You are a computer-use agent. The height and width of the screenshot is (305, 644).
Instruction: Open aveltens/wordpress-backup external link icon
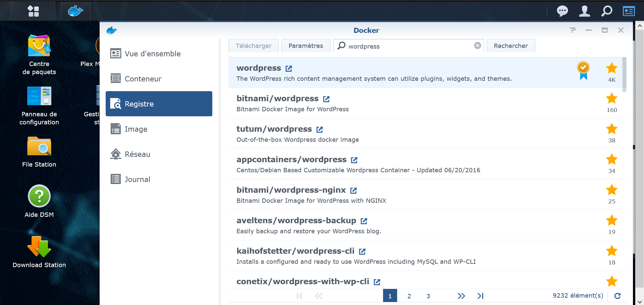tap(364, 221)
